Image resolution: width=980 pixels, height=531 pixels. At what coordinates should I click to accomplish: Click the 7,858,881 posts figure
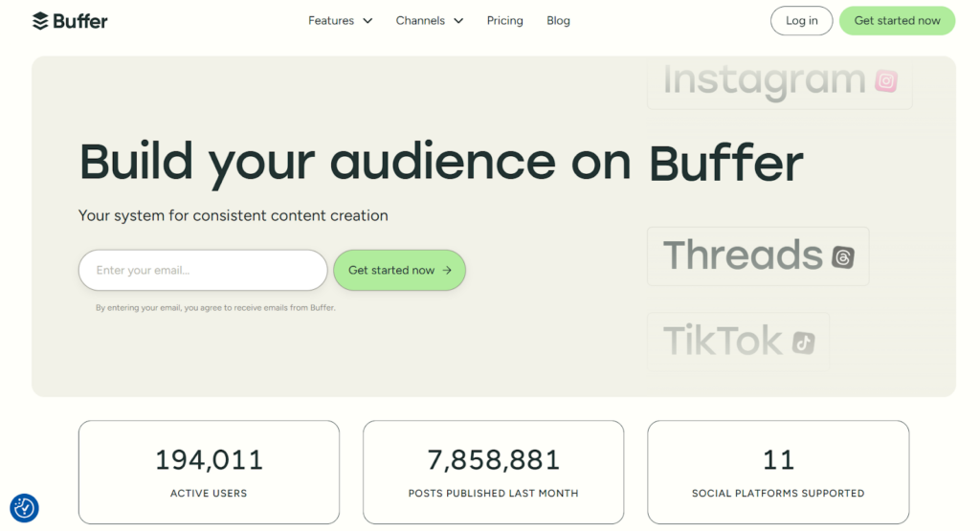pos(493,460)
